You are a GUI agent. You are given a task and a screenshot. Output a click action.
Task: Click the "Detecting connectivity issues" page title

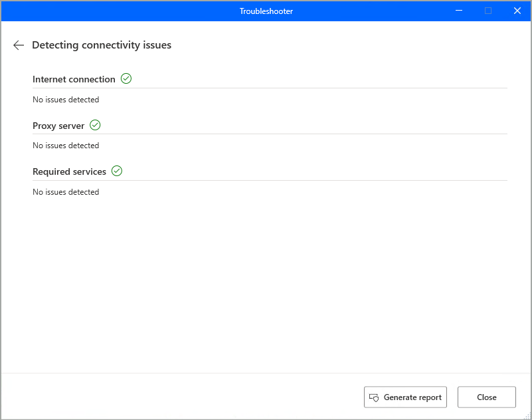pyautogui.click(x=102, y=45)
